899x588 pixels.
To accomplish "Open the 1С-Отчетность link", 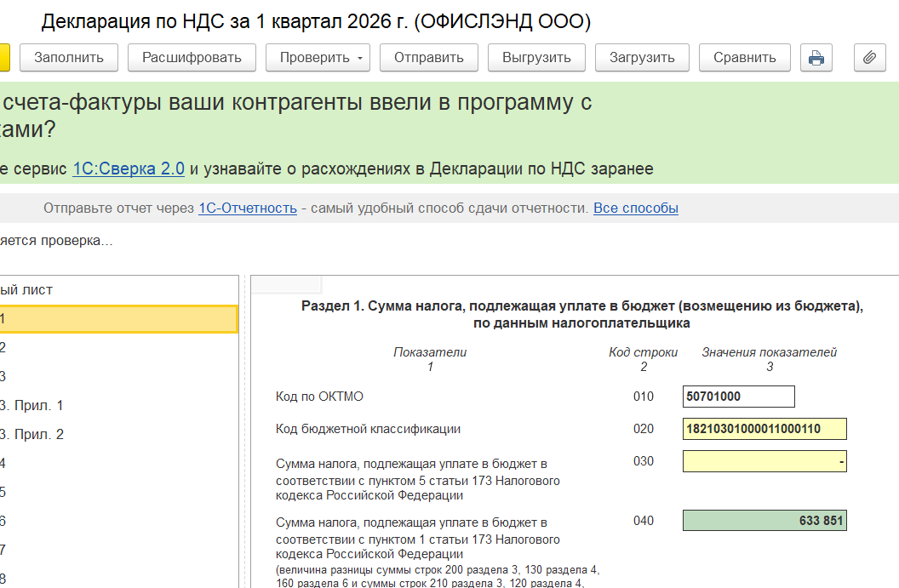I will 248,208.
